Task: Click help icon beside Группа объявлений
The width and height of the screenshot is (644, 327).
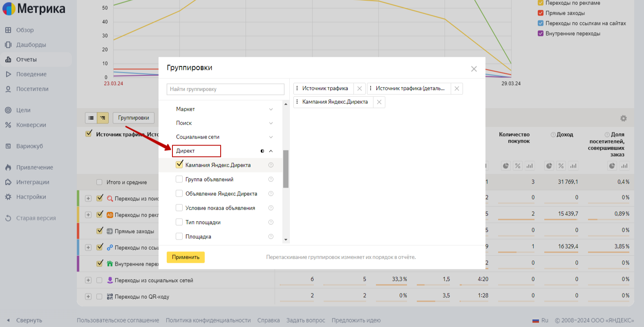Action: click(x=271, y=179)
